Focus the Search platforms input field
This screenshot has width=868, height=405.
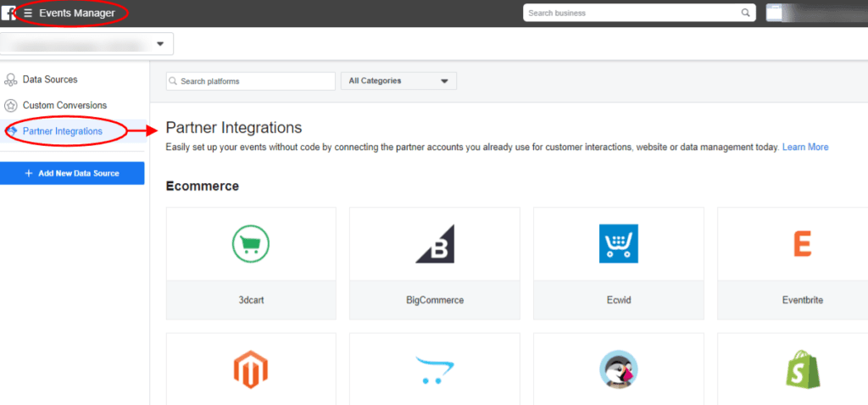(254, 81)
